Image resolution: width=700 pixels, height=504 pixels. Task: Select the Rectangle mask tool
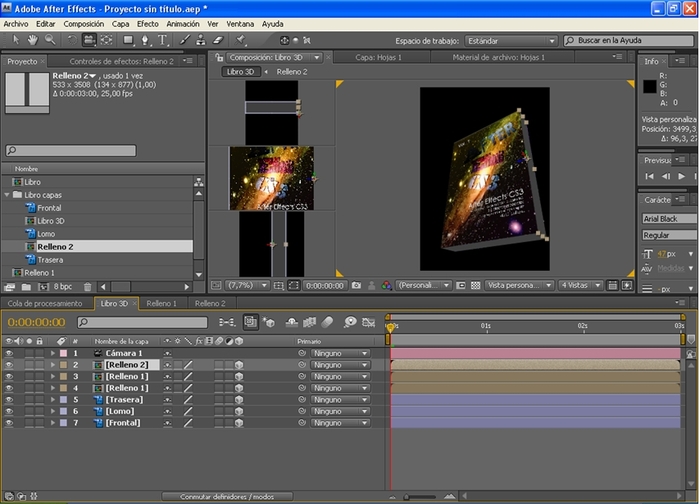point(128,40)
